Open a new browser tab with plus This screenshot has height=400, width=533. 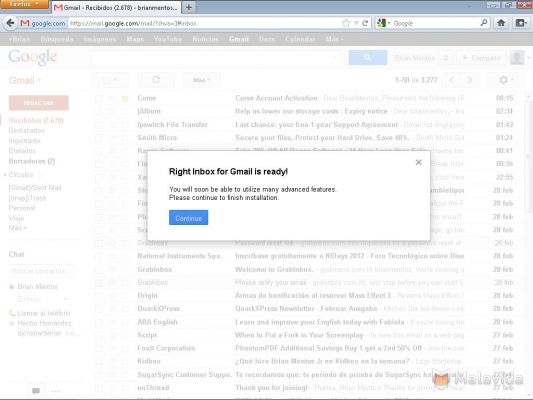(x=189, y=7)
